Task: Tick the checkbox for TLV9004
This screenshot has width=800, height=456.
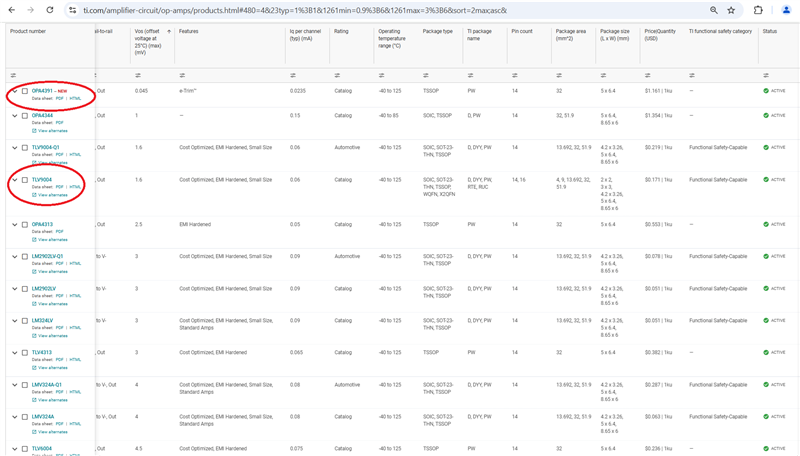Action: click(24, 180)
